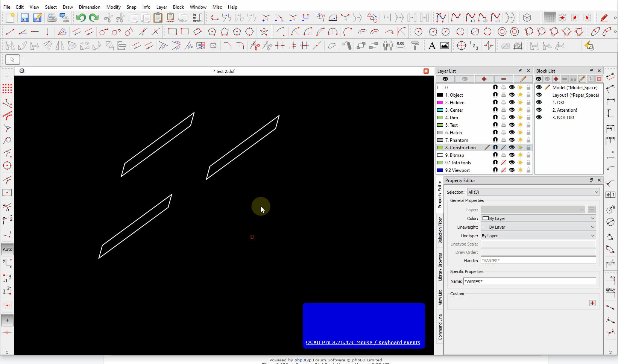
Task: Hide the 1. Object layer
Action: pos(512,95)
